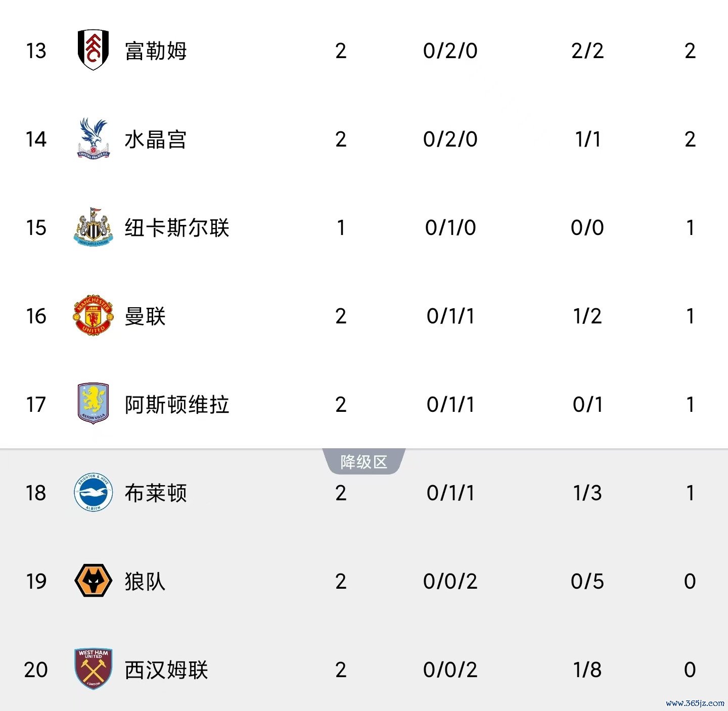Open team 富勒姆 from standings
Image resolution: width=728 pixels, height=711 pixels.
click(x=156, y=51)
